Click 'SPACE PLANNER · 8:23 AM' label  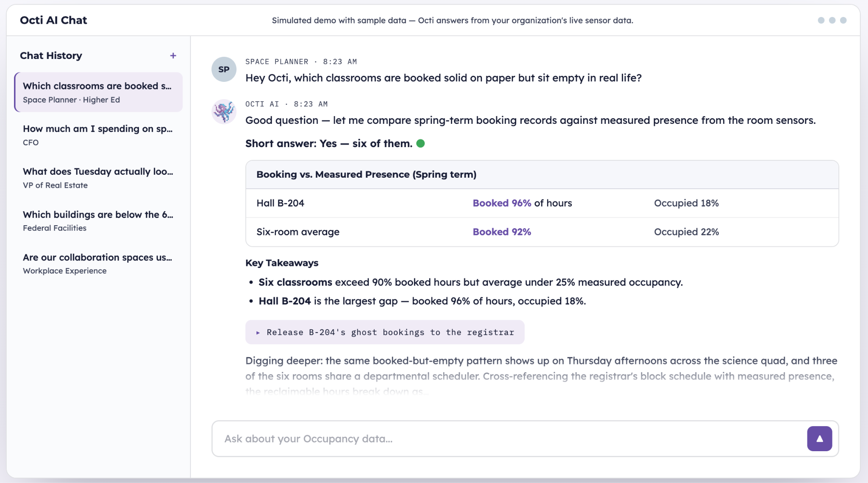click(301, 61)
